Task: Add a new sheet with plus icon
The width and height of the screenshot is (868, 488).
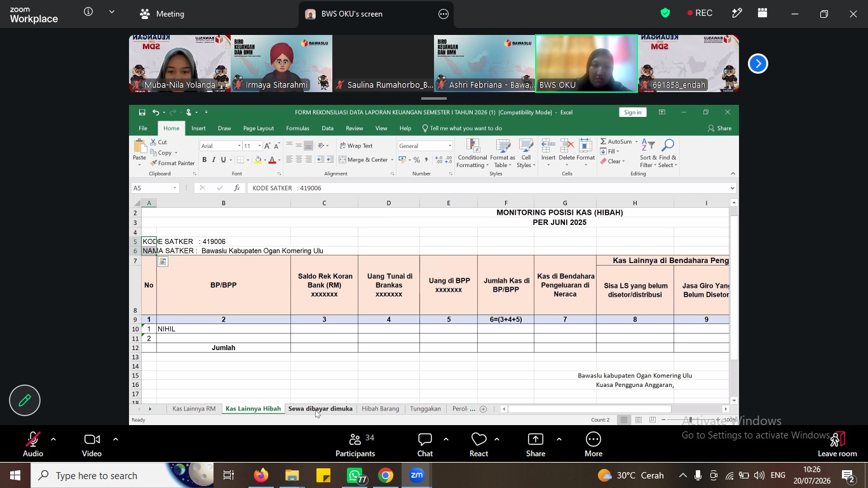Action: pos(483,409)
